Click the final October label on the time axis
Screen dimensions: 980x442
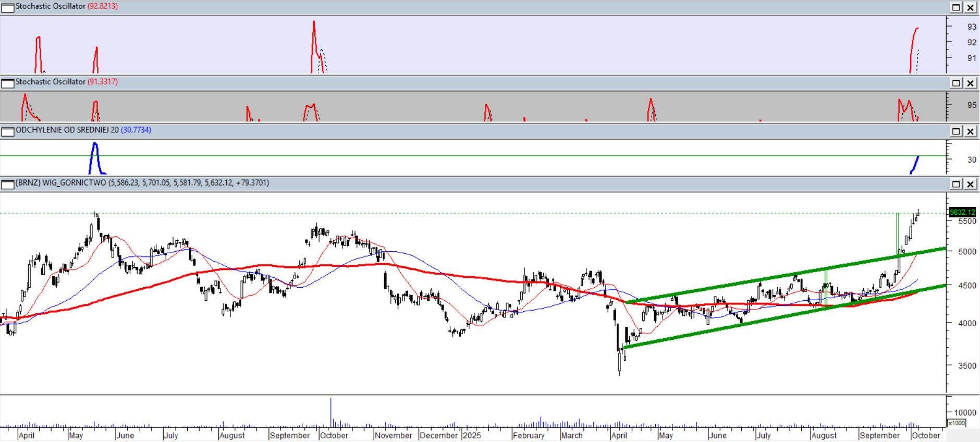(926, 435)
